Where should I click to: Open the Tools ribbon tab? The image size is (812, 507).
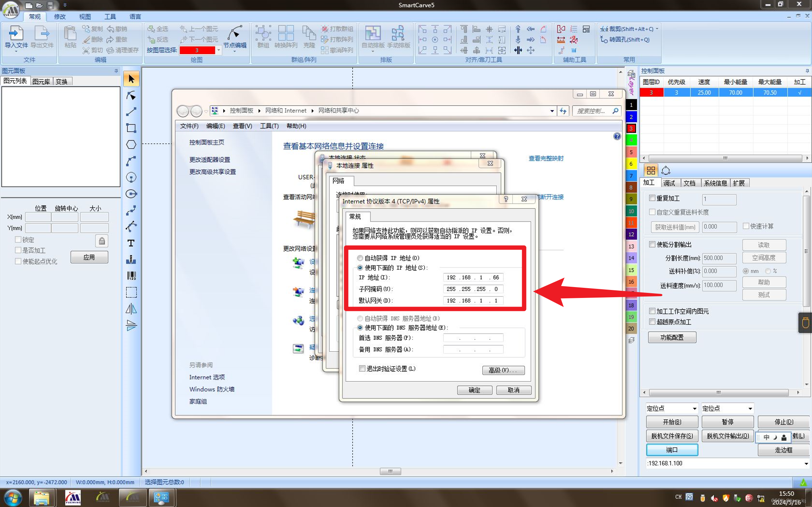tap(110, 17)
